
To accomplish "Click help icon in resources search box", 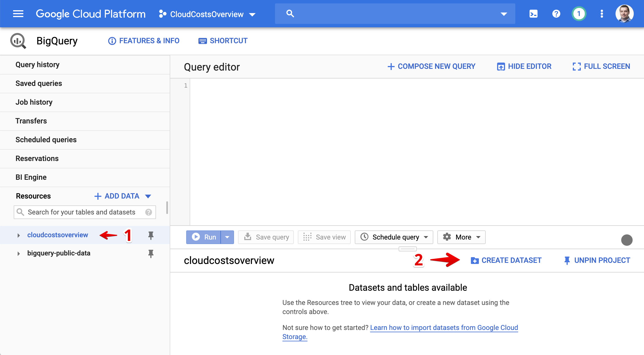I will [x=148, y=212].
